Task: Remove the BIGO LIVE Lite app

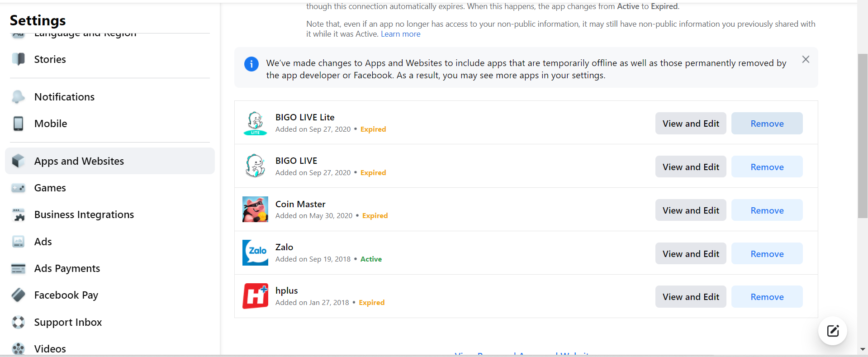Action: 767,124
